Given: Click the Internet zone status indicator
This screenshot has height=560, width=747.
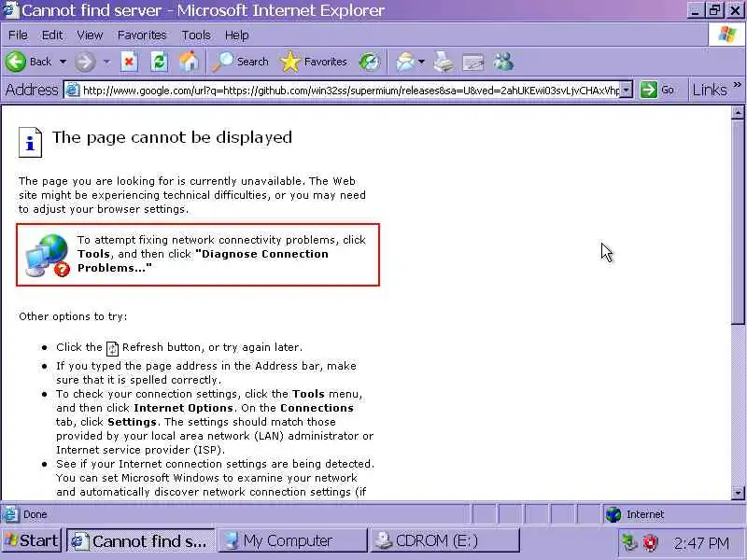Looking at the screenshot, I should [x=672, y=514].
